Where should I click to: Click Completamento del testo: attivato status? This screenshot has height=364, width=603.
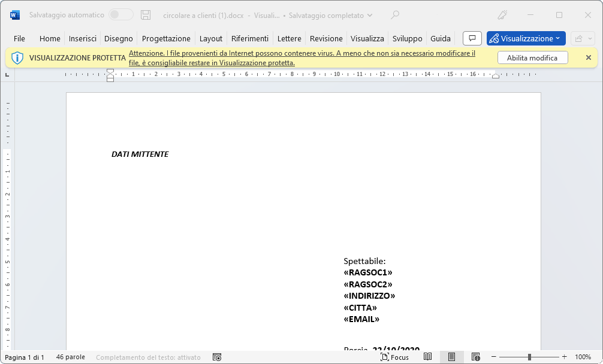149,357
